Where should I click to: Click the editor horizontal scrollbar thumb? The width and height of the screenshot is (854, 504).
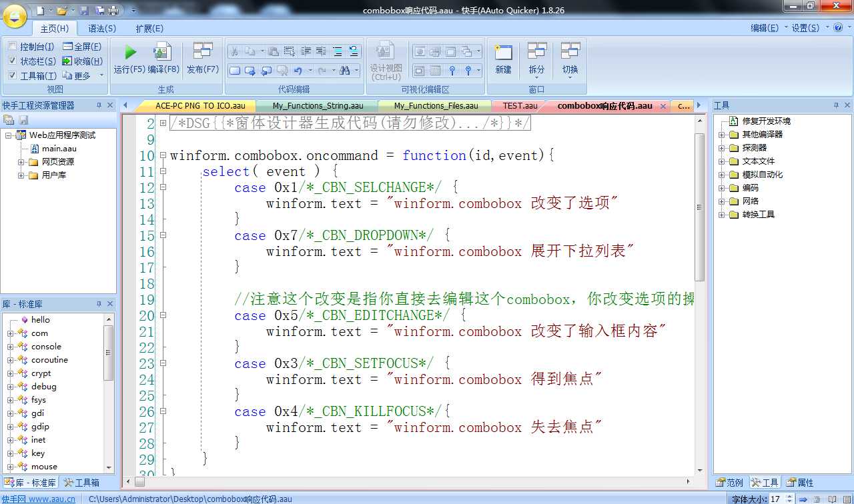141,482
